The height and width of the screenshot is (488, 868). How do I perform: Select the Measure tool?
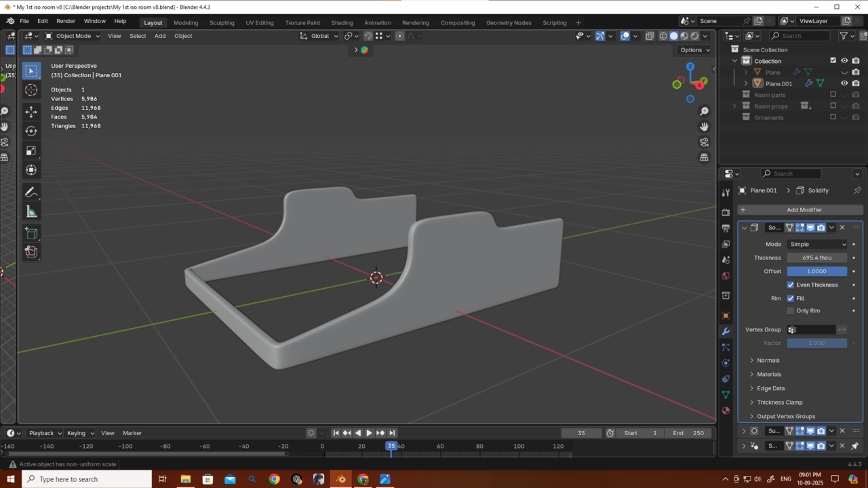[31, 212]
